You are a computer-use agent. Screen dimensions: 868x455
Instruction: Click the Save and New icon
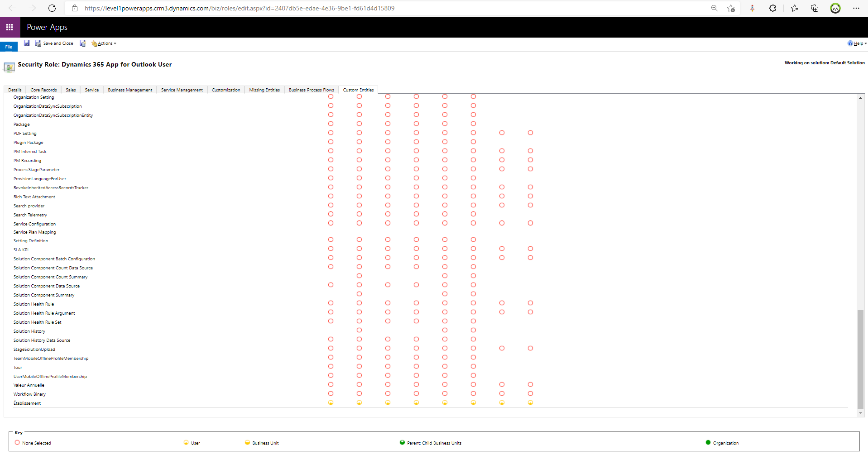82,43
